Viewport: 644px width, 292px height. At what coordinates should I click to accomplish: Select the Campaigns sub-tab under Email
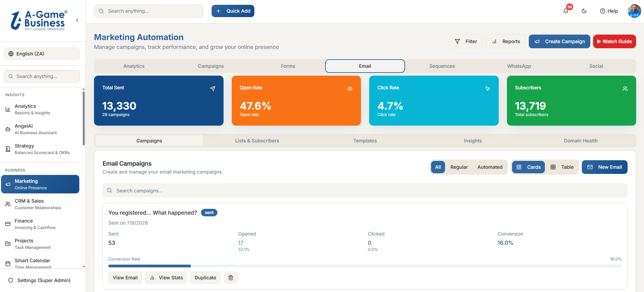coord(149,141)
